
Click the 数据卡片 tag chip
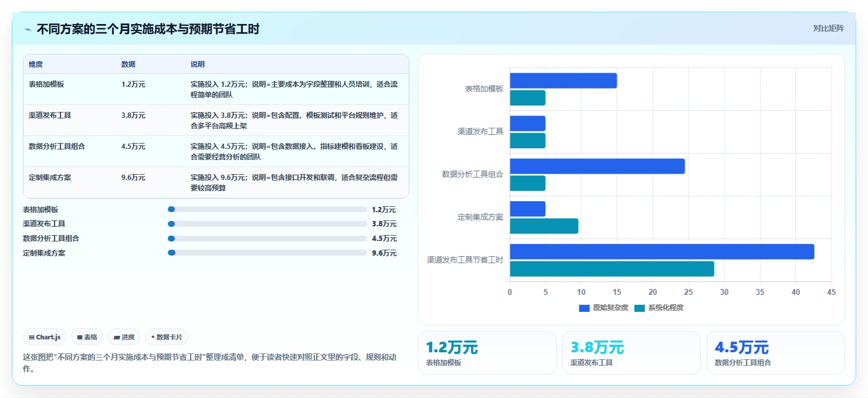click(167, 337)
